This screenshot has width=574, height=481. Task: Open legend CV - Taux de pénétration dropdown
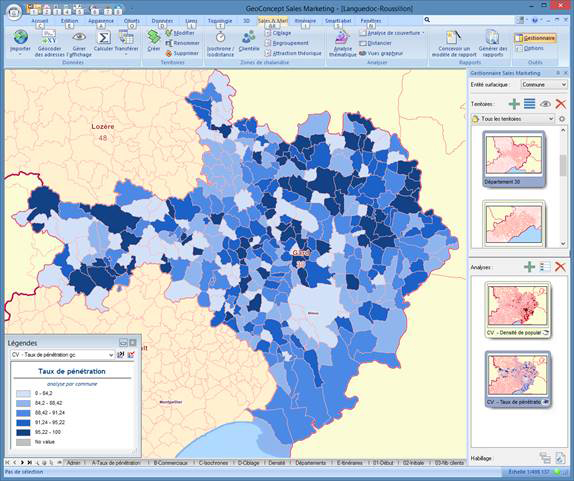pyautogui.click(x=62, y=355)
